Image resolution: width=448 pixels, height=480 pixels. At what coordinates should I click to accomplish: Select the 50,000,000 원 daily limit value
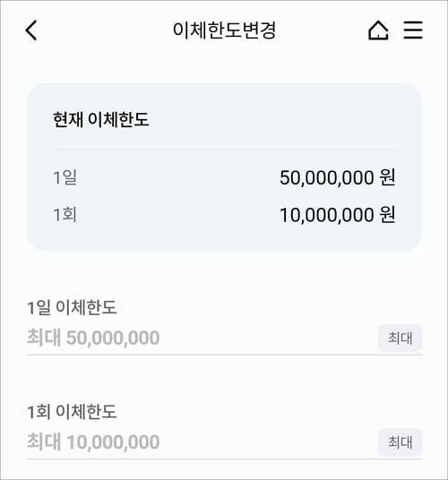point(338,177)
